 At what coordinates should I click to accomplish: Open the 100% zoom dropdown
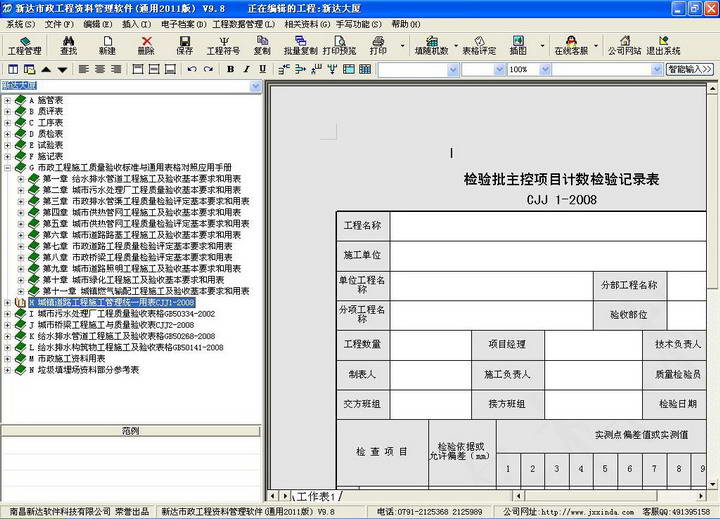click(545, 69)
